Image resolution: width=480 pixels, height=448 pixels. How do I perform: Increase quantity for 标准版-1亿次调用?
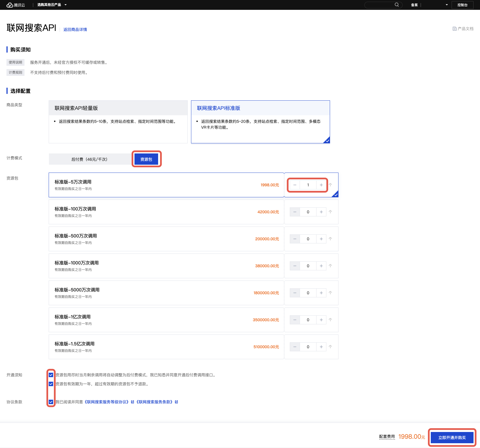[x=321, y=320]
